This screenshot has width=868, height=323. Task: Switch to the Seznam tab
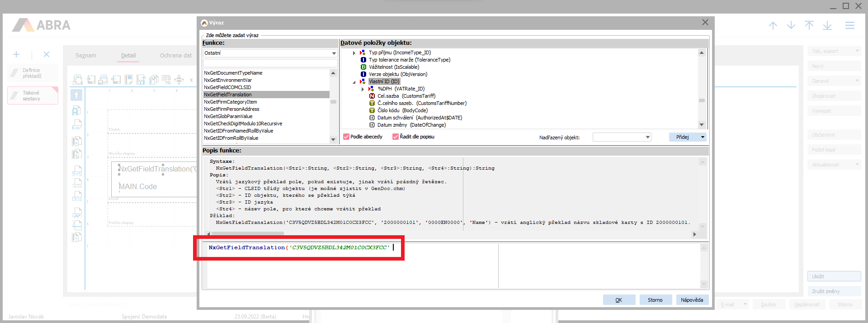pyautogui.click(x=86, y=56)
